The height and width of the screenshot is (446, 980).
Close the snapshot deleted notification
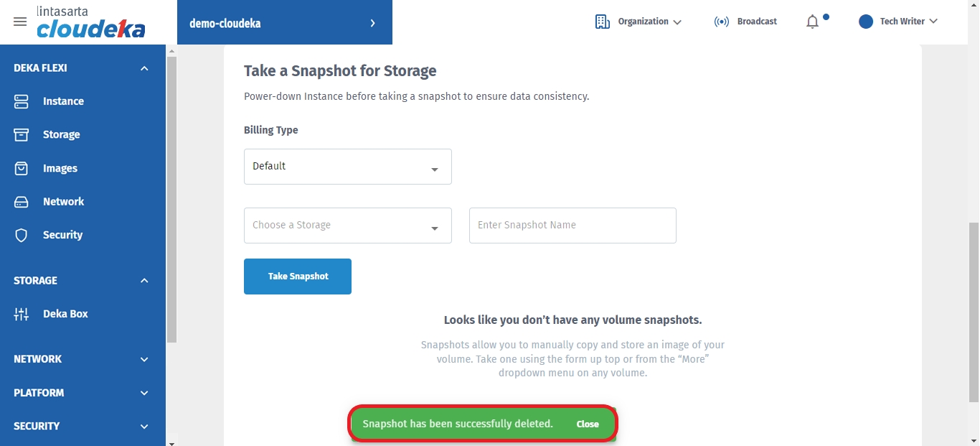pyautogui.click(x=588, y=424)
